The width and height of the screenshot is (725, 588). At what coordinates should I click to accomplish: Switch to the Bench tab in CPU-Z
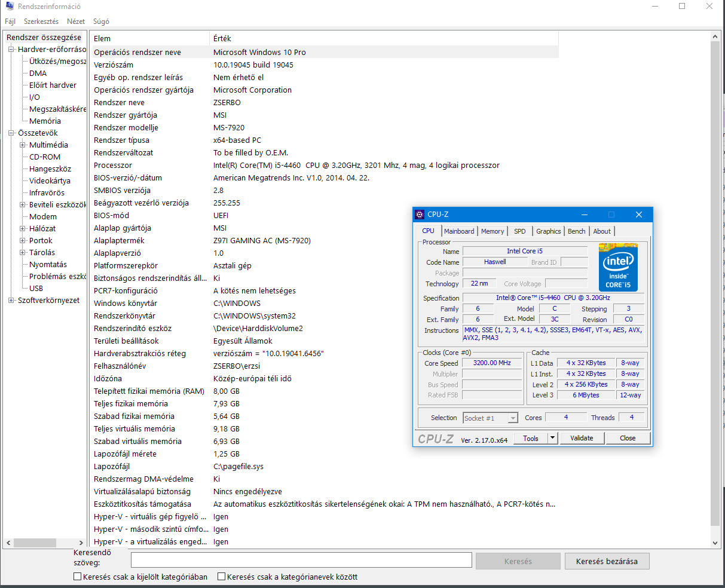coord(577,231)
